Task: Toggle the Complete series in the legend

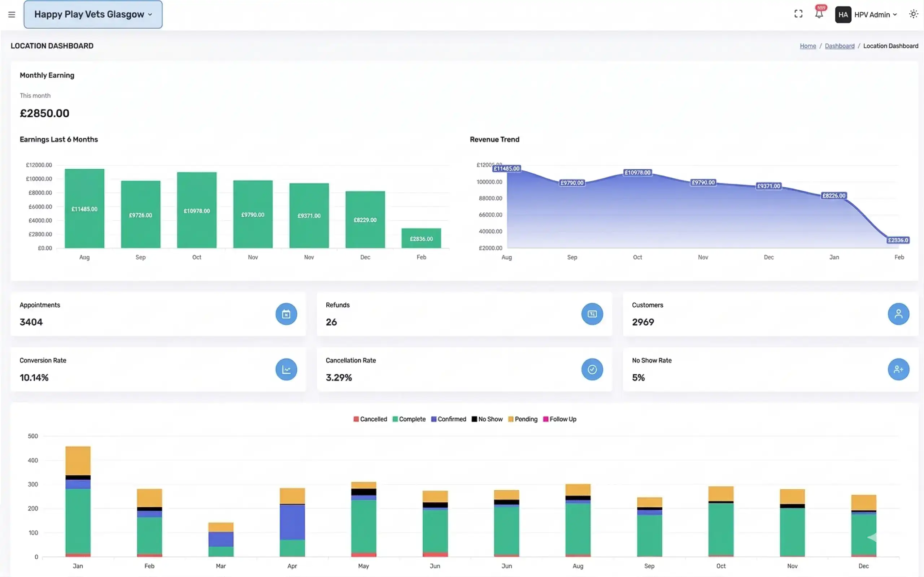Action: point(409,418)
